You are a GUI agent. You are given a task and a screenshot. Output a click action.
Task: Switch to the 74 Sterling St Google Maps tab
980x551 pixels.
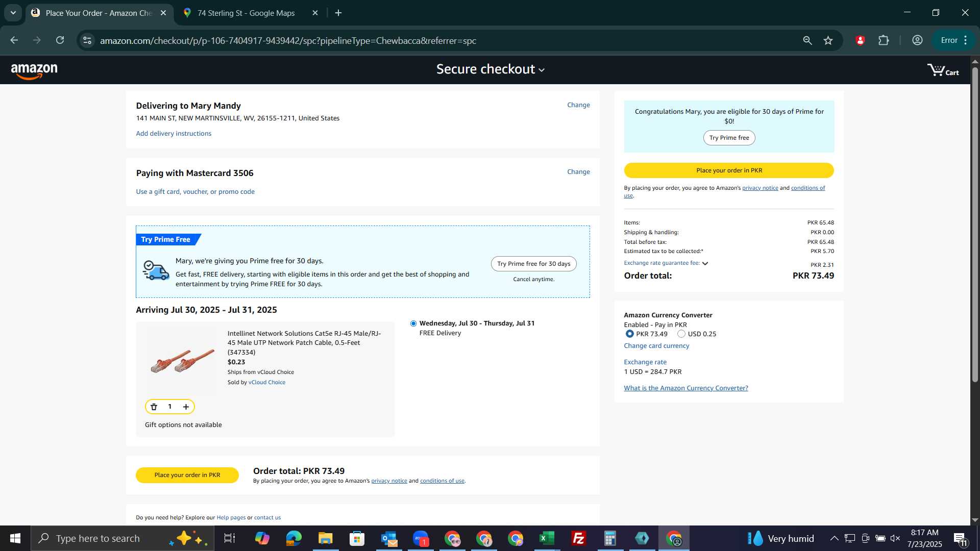click(246, 13)
